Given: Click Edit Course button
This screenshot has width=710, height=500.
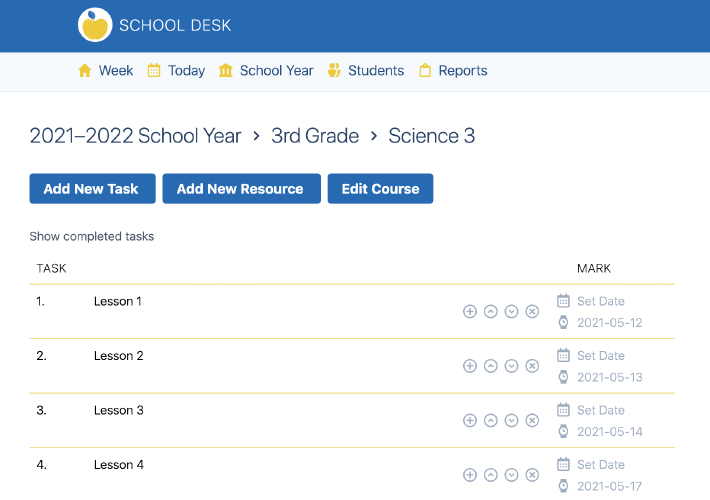Looking at the screenshot, I should click(x=380, y=188).
